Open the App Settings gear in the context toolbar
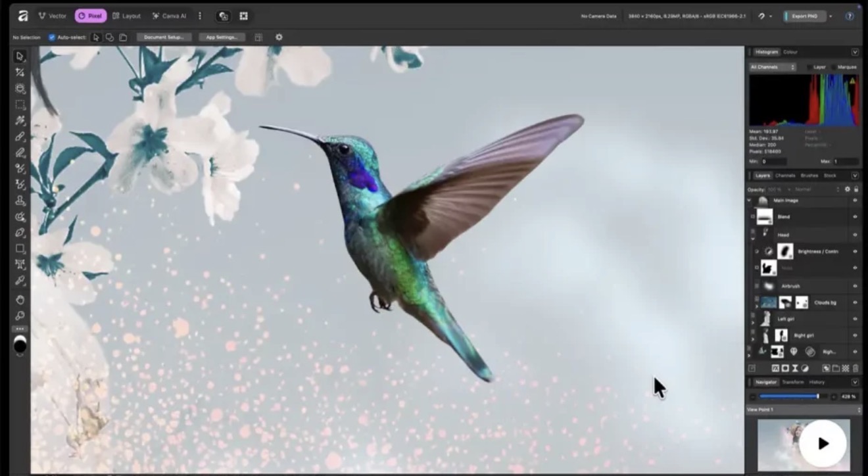This screenshot has width=868, height=476. [279, 37]
